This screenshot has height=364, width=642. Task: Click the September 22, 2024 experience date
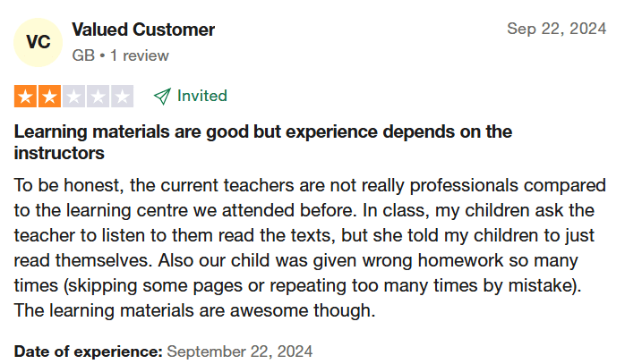(240, 351)
